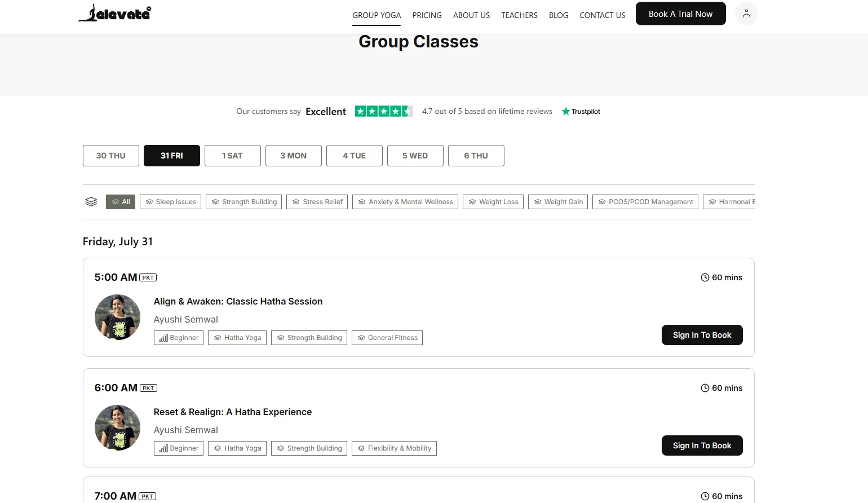Filter by PCOS/PCOD Management
868x503 pixels.
coord(645,202)
